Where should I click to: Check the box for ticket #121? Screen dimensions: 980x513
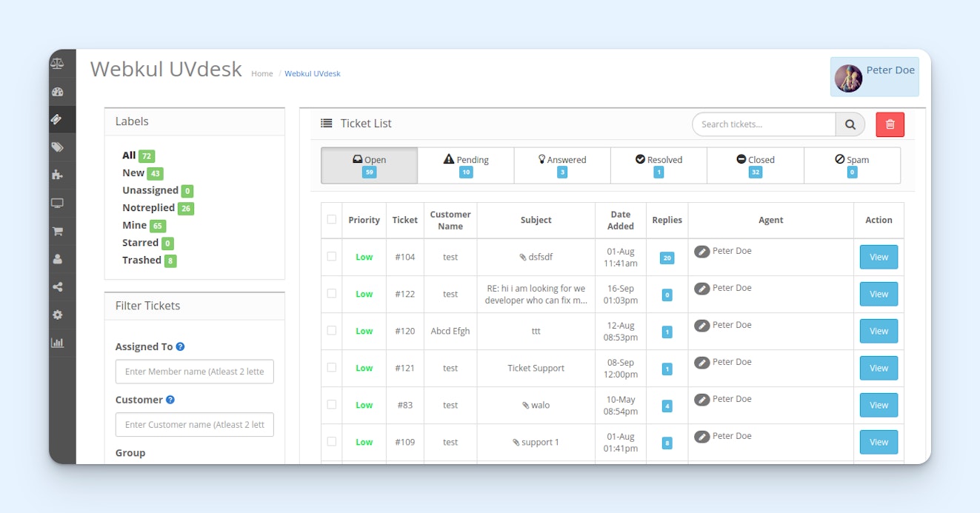tap(331, 367)
